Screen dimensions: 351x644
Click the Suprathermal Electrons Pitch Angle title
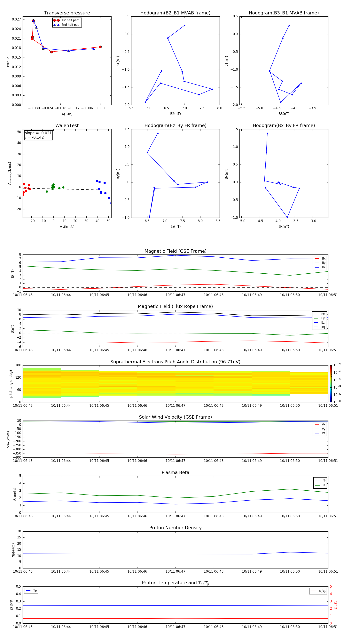coord(175,362)
